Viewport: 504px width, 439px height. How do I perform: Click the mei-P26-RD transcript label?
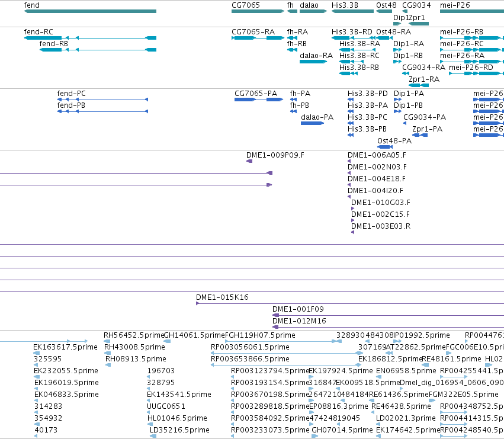coord(471,68)
